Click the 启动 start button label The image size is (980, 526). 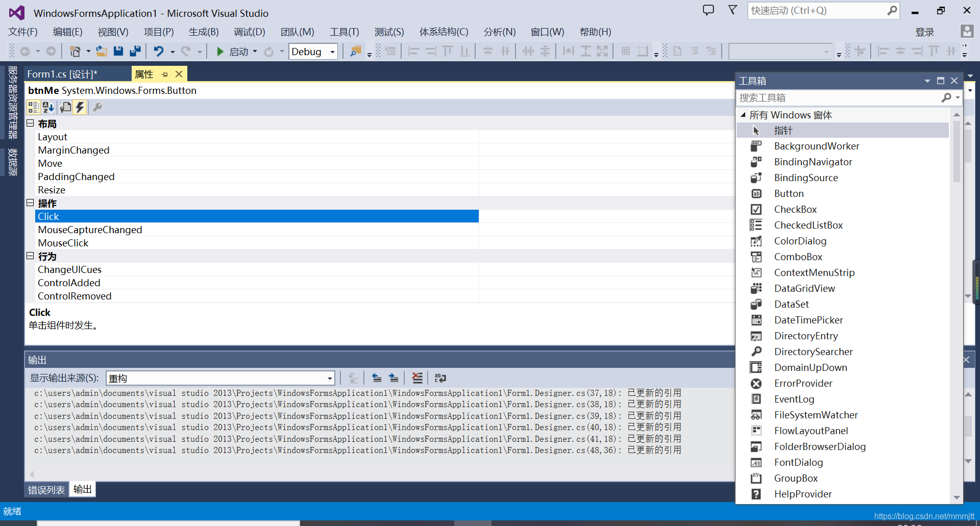pos(239,52)
